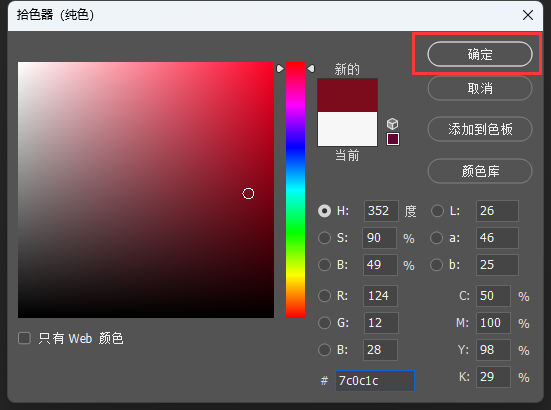Enable the 只有 Web 颜色 checkbox
The height and width of the screenshot is (410, 551).
tap(24, 338)
